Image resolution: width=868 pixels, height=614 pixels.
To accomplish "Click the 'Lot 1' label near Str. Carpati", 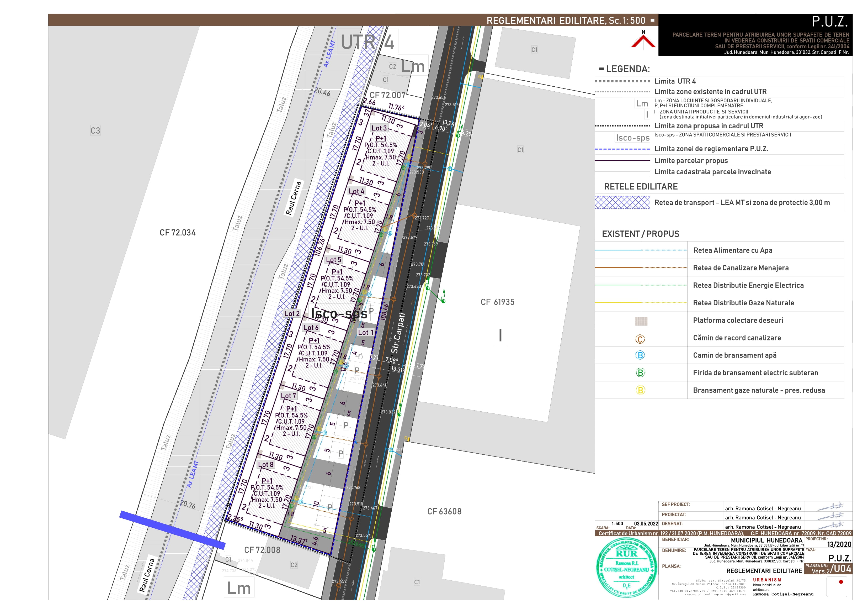I will tap(366, 333).
